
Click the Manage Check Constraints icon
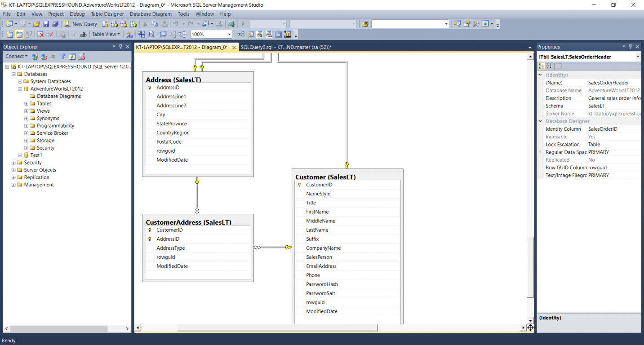pyautogui.click(x=279, y=34)
